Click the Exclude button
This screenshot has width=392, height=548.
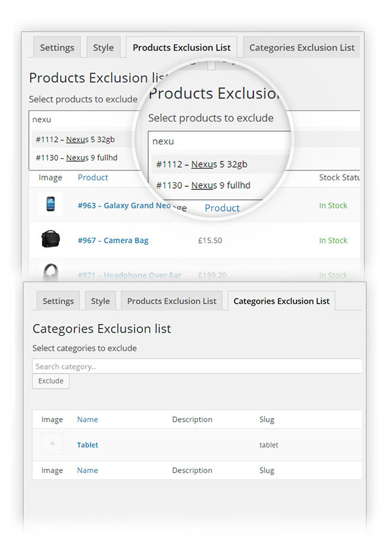(x=51, y=381)
